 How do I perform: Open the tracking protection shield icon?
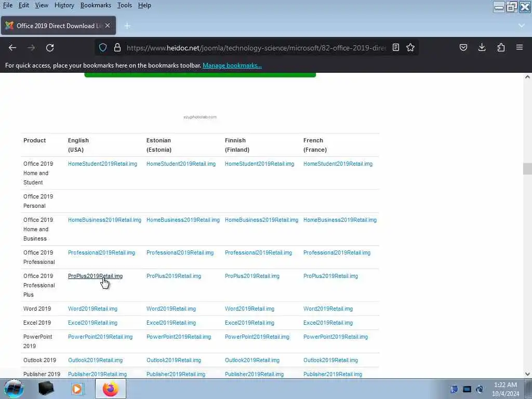(x=103, y=47)
